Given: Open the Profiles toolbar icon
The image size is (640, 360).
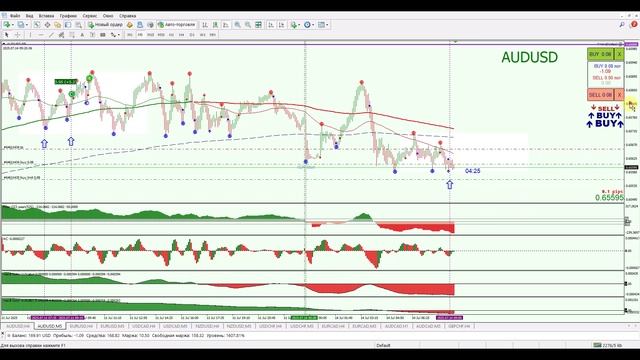Looking at the screenshot, I should tap(20, 25).
